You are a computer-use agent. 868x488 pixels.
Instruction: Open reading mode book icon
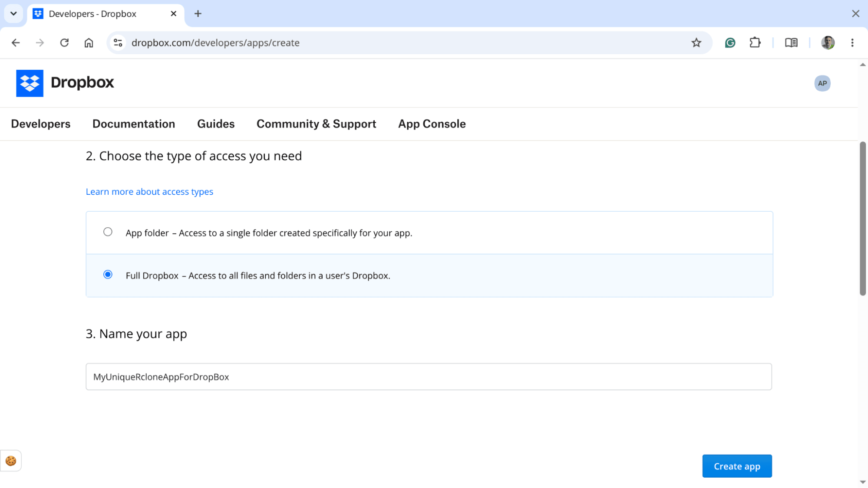[791, 43]
